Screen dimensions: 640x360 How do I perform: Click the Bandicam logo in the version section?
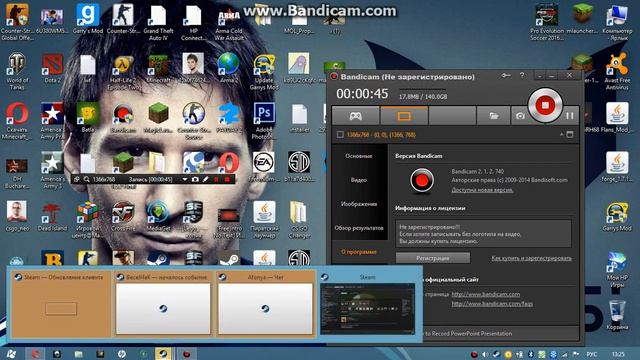[422, 180]
